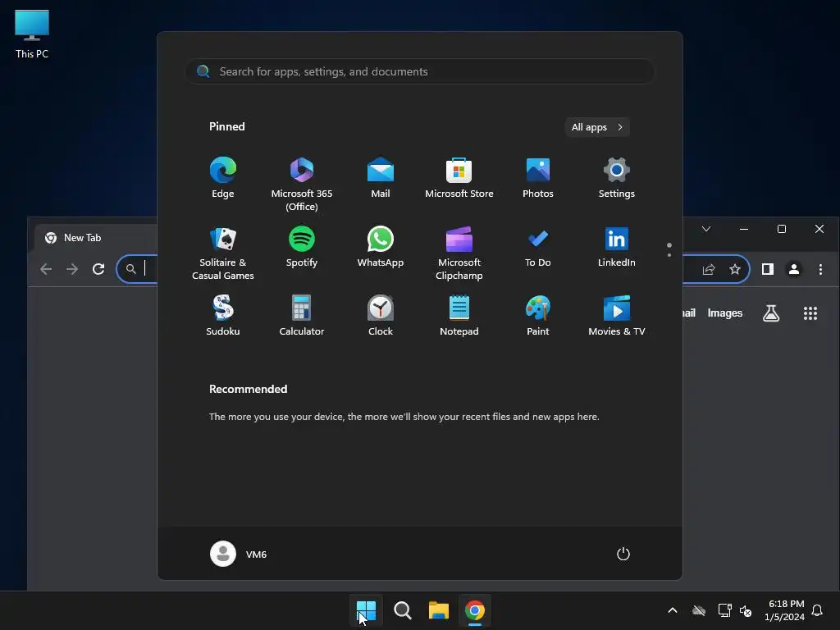Screen dimensions: 840x630
Task: Open the Chrome profile avatar
Action: (x=794, y=269)
